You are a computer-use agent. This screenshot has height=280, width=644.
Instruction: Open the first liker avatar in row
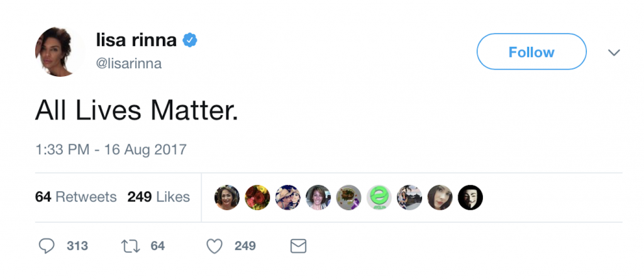click(x=227, y=198)
